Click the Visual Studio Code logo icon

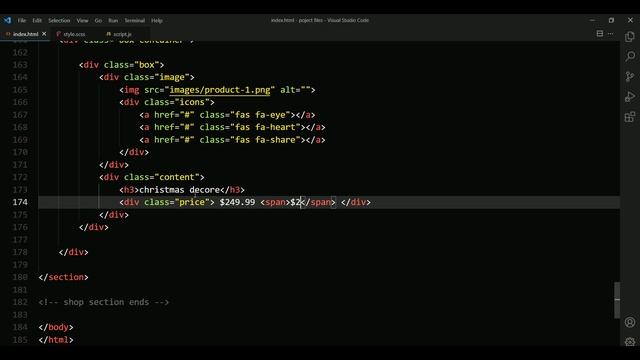pos(7,20)
